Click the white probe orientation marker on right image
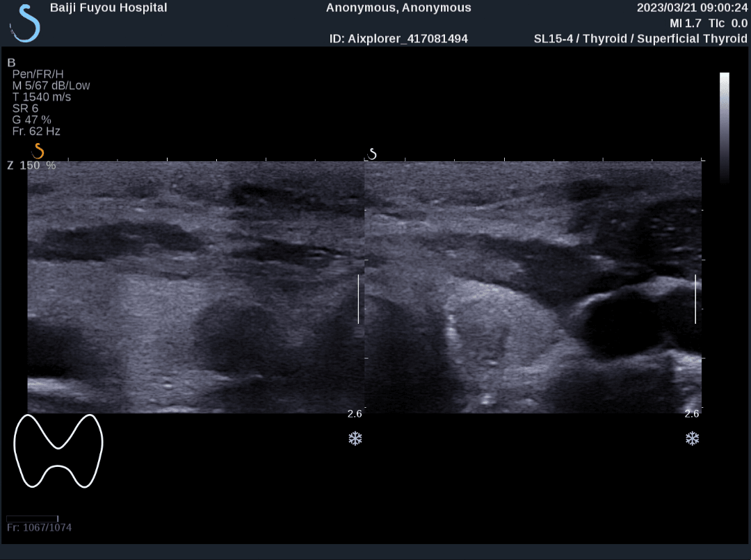Screen dimensions: 751x560 tap(372, 154)
